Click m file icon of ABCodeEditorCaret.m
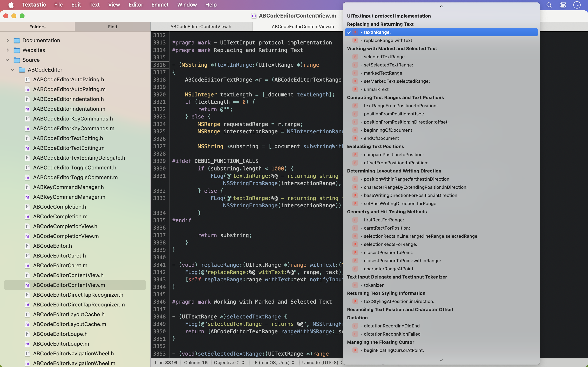This screenshot has height=367, width=588. coord(27,265)
